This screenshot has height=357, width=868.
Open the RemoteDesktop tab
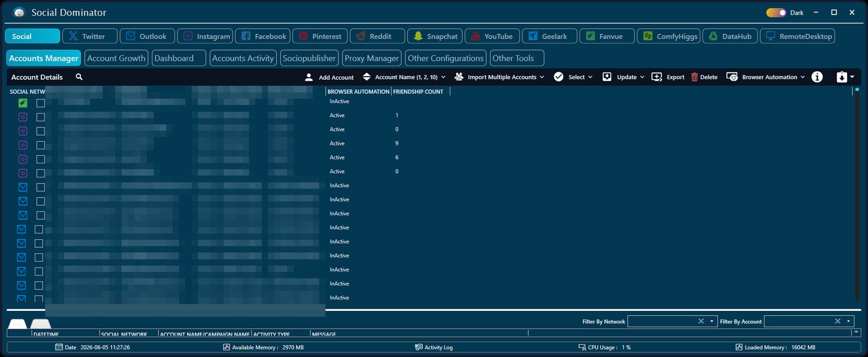(797, 36)
